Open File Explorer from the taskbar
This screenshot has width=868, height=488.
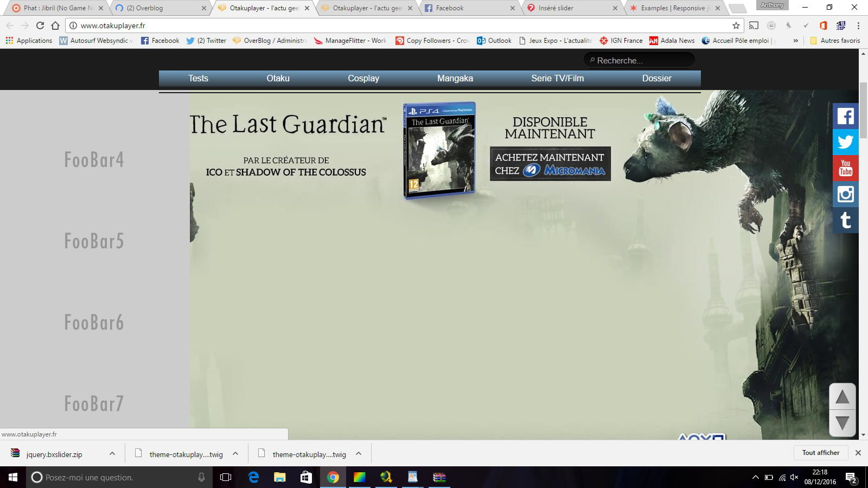(x=279, y=477)
